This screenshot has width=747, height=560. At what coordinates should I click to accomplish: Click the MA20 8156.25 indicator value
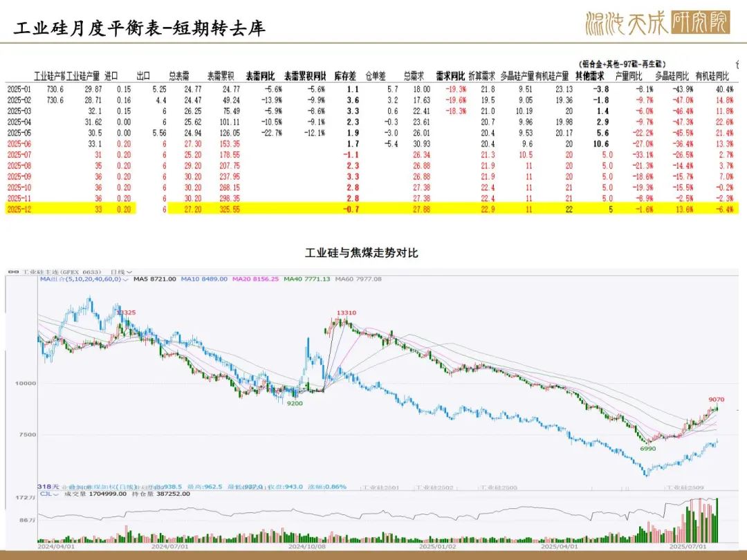255,279
